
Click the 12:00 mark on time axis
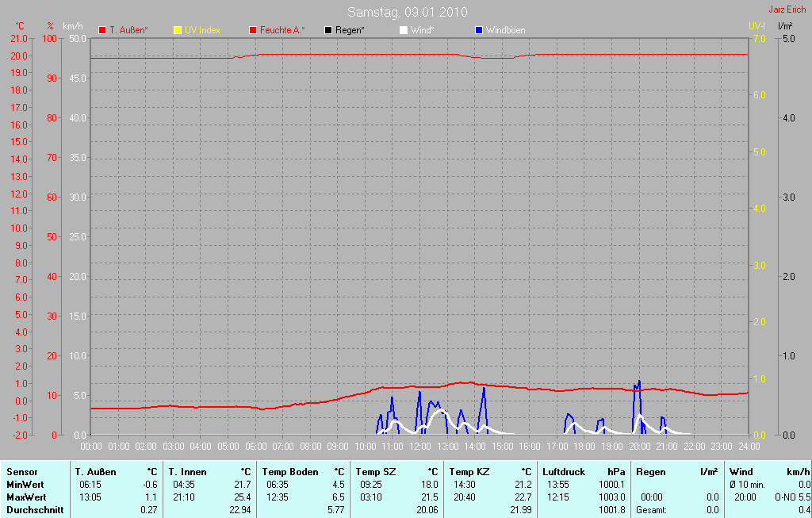[x=419, y=447]
